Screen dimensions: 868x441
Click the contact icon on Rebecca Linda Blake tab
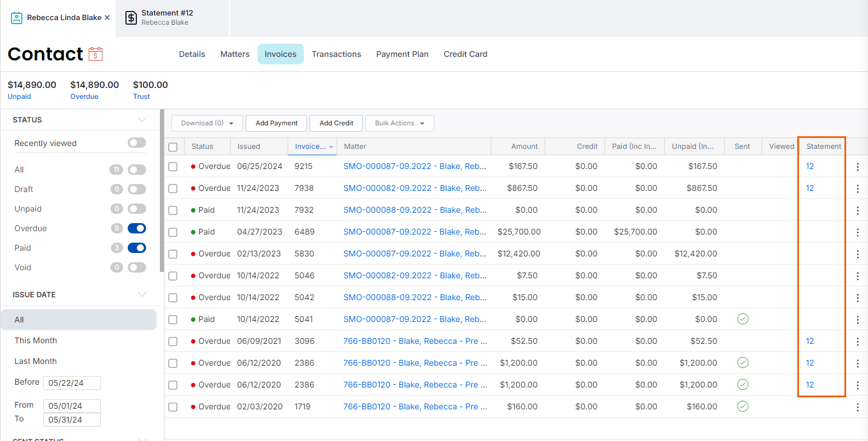(x=17, y=18)
